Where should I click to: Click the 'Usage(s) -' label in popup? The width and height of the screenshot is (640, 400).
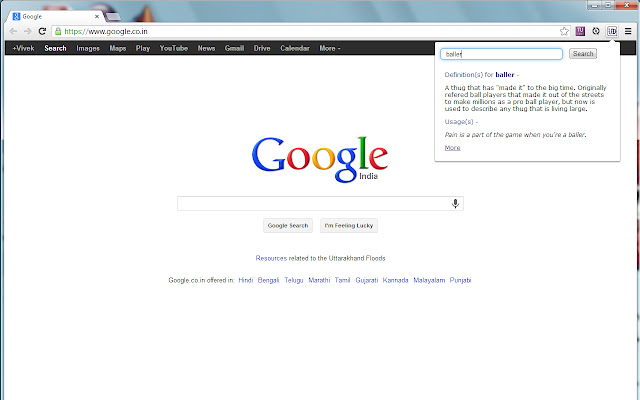click(461, 122)
